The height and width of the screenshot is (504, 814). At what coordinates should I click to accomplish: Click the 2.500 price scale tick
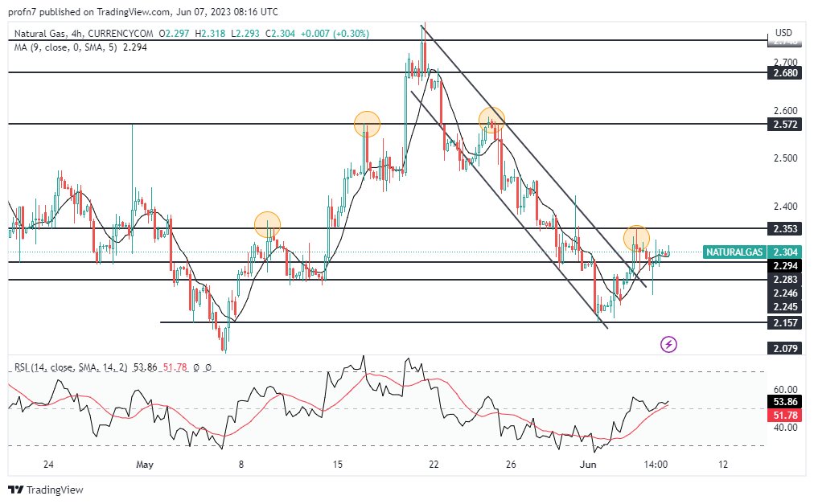785,158
